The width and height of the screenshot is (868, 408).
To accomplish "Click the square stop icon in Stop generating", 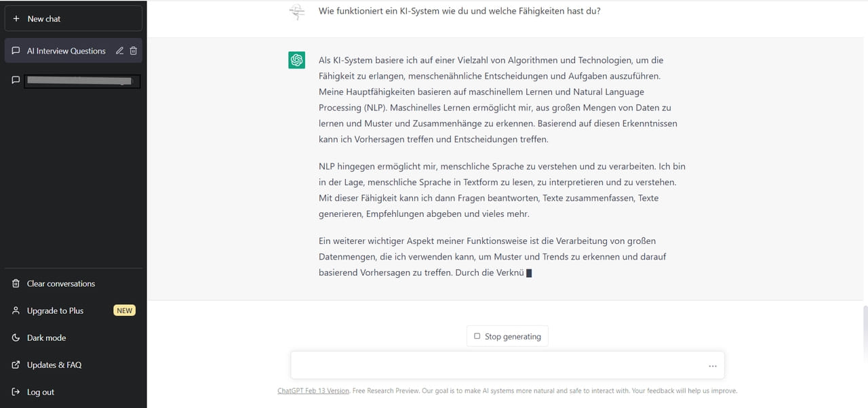I will click(477, 336).
